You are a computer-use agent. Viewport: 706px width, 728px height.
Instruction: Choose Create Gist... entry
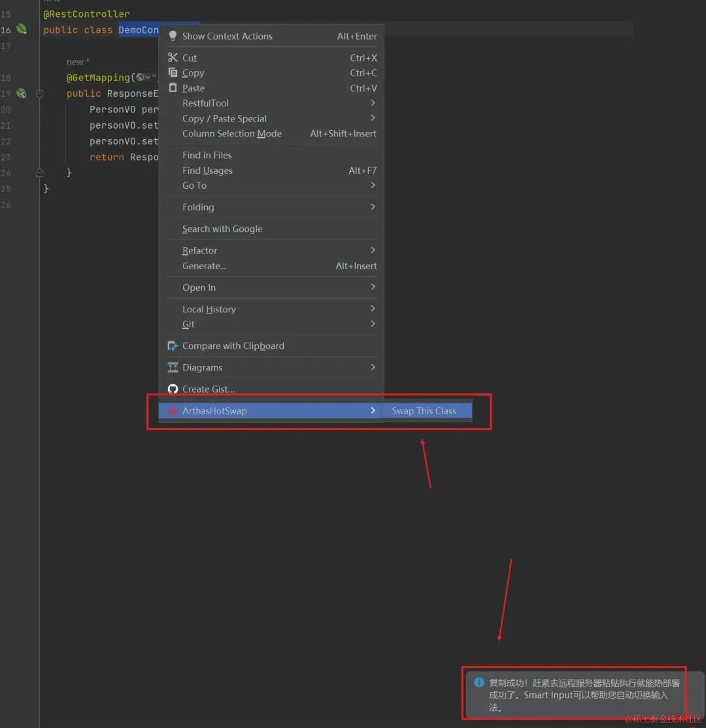(x=272, y=389)
